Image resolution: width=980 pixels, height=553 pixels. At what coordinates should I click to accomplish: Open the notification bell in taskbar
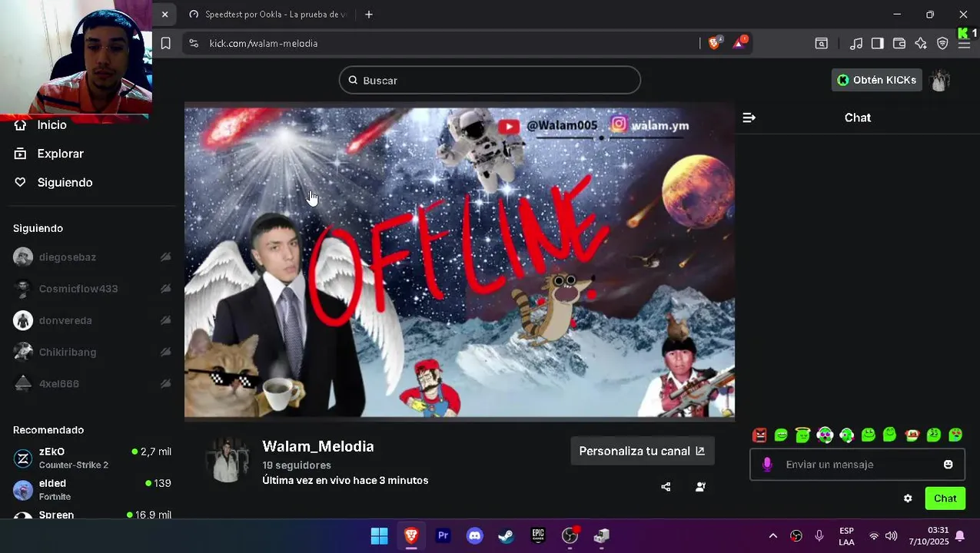960,536
